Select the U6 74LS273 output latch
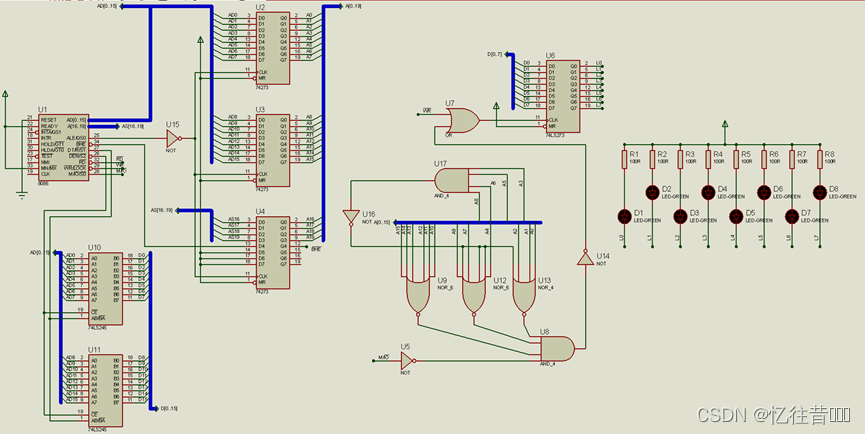Viewport: 865px width, 434px height. [563, 97]
